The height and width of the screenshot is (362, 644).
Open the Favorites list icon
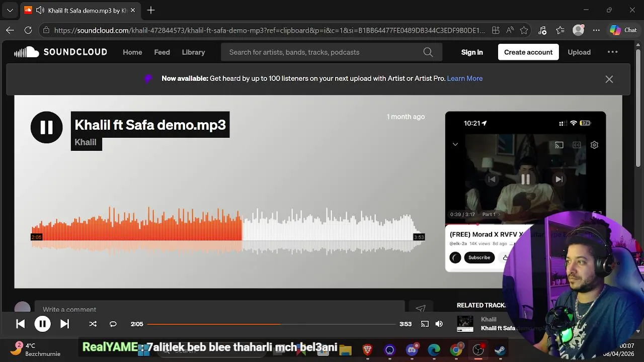[560, 30]
